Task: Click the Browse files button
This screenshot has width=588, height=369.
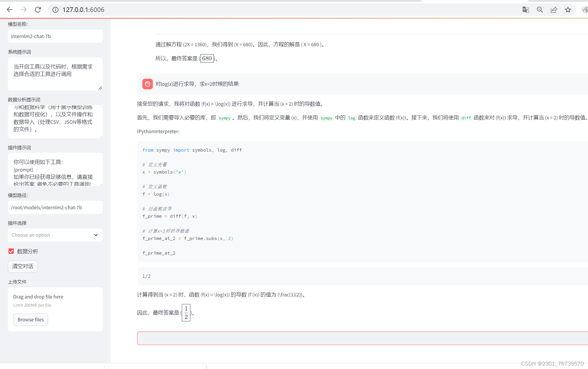Action: 30,320
